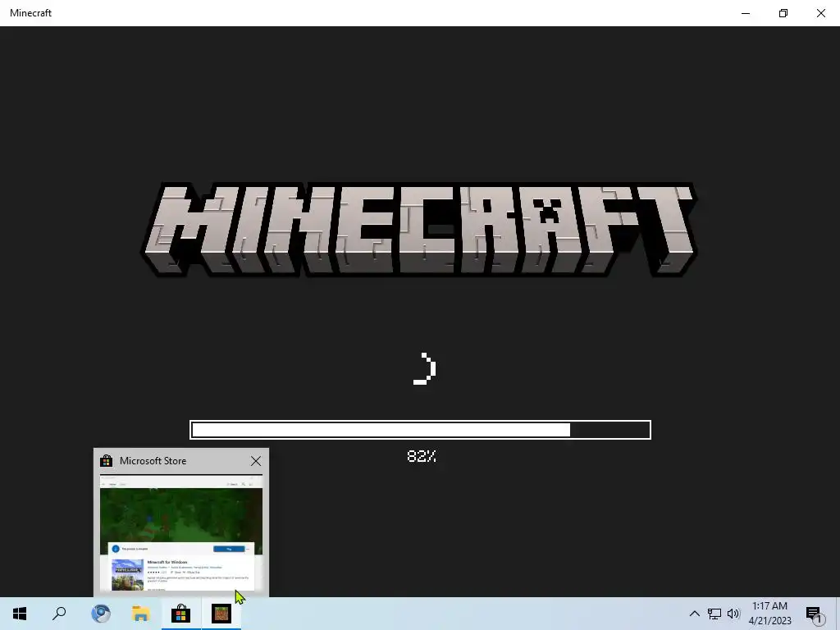Close the Microsoft Store preview thumbnail
840x630 pixels.
pyautogui.click(x=256, y=461)
